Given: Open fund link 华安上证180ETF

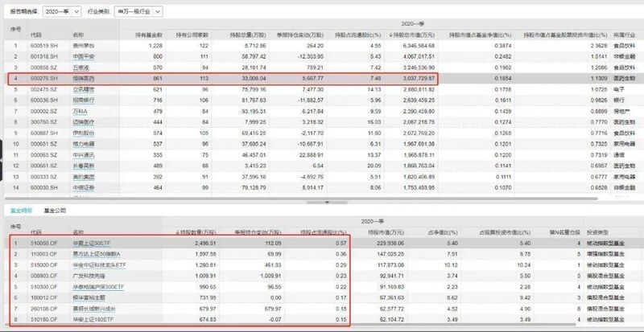Looking at the screenshot, I should pos(93,319).
